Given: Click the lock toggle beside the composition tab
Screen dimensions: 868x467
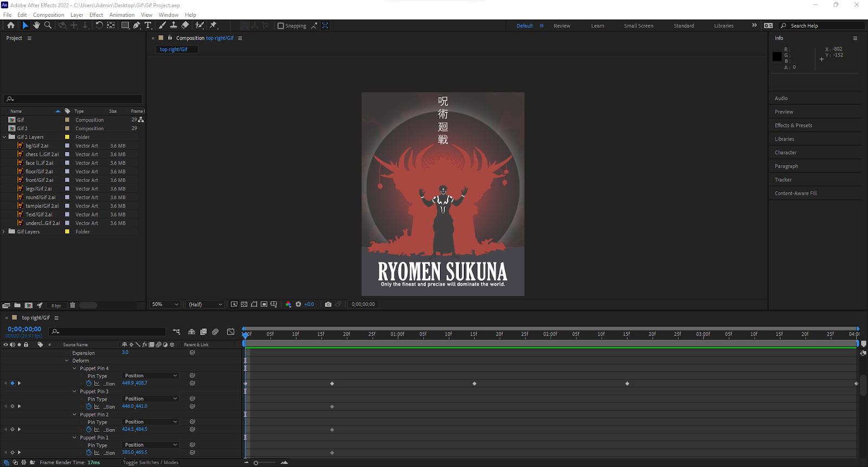Looking at the screenshot, I should point(170,38).
